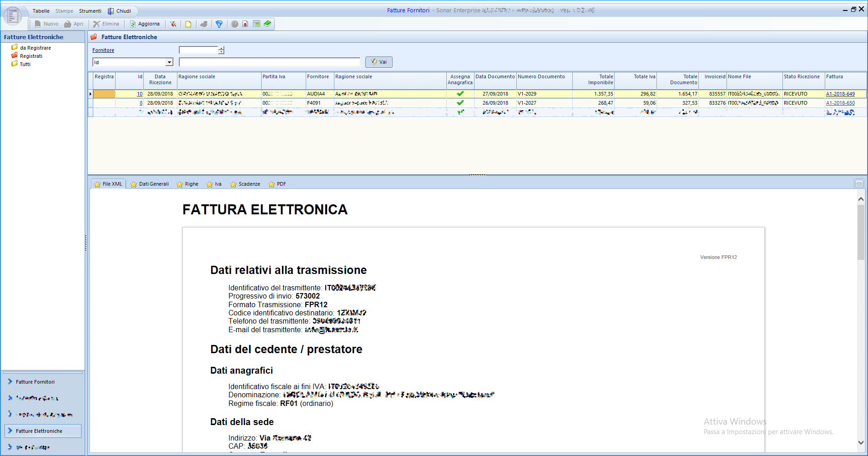Screen dimensions: 868x456
Task: Increment the Fornitore spinner value
Action: [x=221, y=48]
